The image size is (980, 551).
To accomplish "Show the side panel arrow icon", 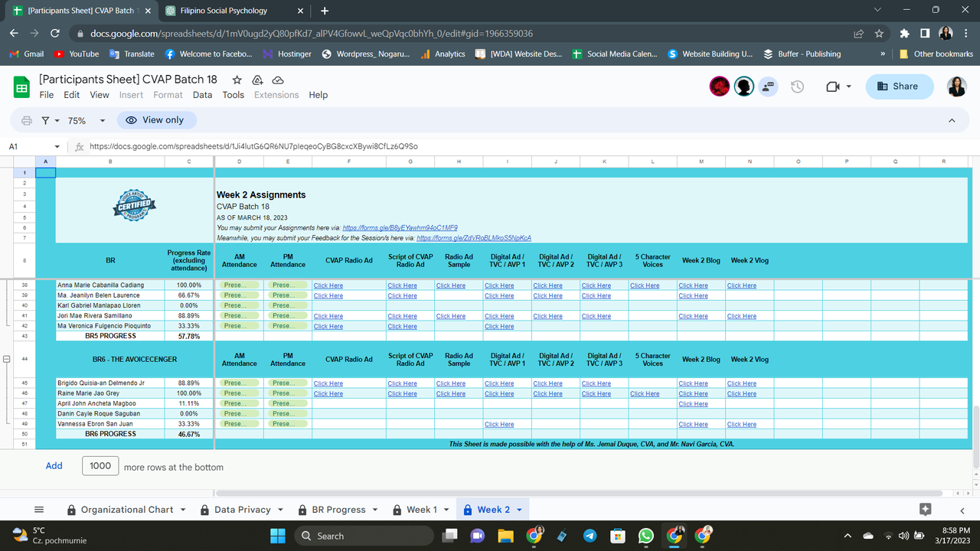I will [962, 510].
